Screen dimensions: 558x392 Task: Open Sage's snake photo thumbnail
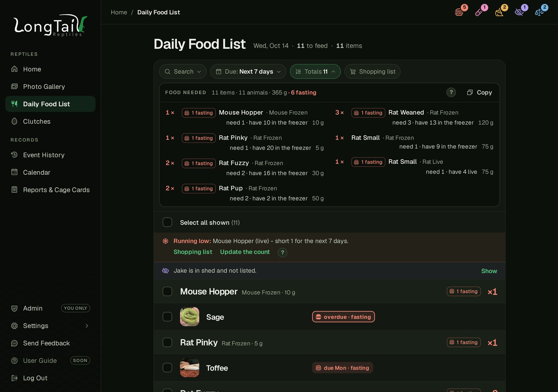(x=190, y=317)
